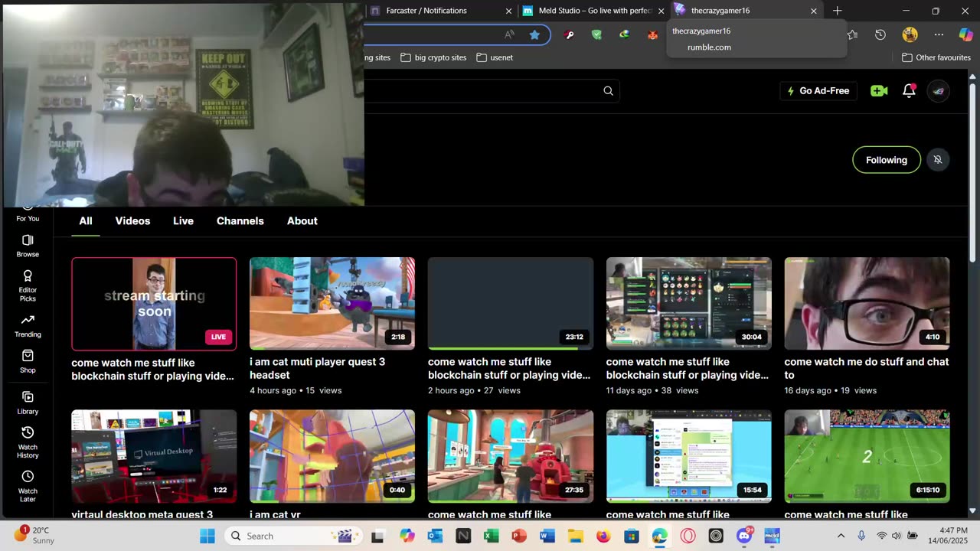This screenshot has height=551, width=980.
Task: Expand the Other favourites folder
Action: pos(936,57)
